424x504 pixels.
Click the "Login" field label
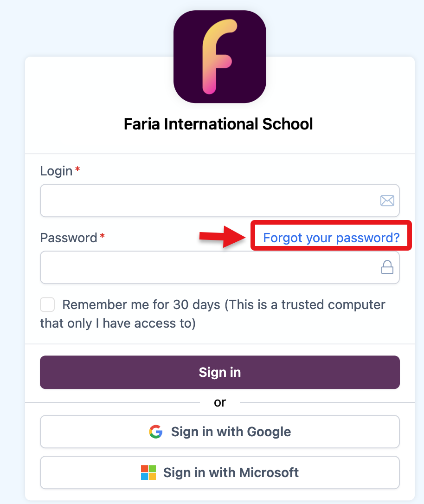[56, 171]
